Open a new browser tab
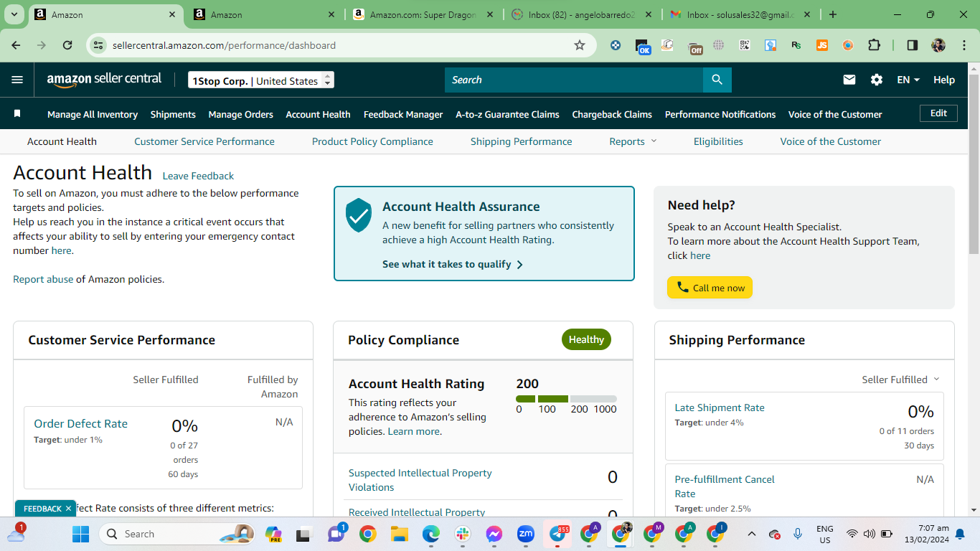The image size is (980, 551). [x=833, y=14]
